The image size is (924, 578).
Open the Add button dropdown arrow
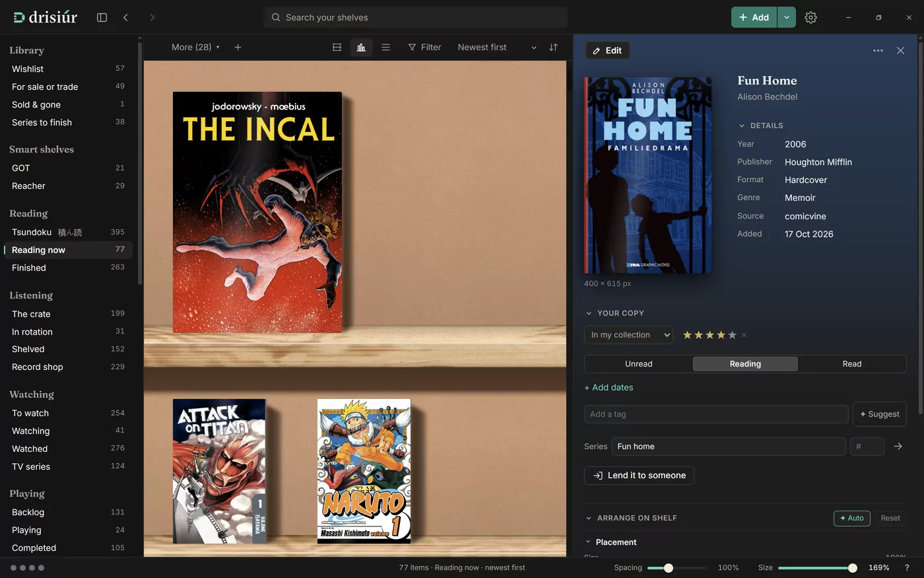[x=786, y=17]
